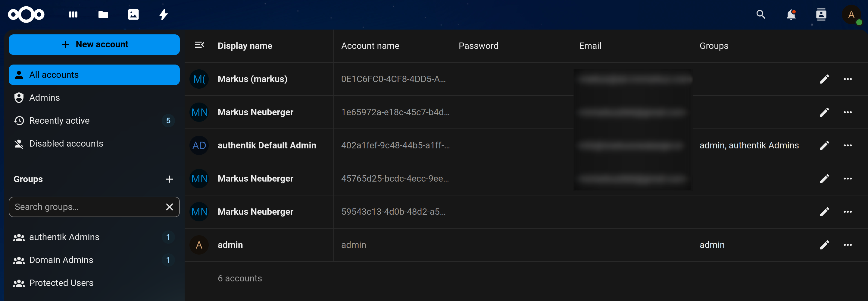
Task: Click the edit pencil for admin account
Action: tap(824, 245)
